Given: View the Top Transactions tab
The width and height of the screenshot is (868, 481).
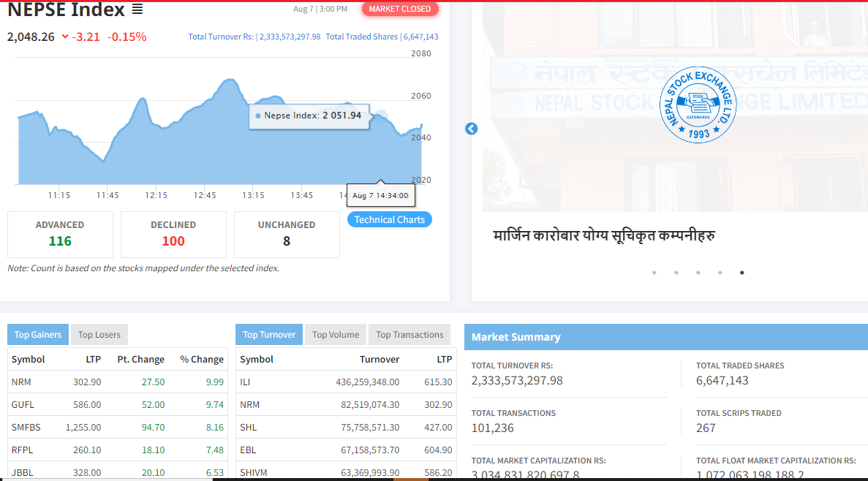Looking at the screenshot, I should click(410, 334).
